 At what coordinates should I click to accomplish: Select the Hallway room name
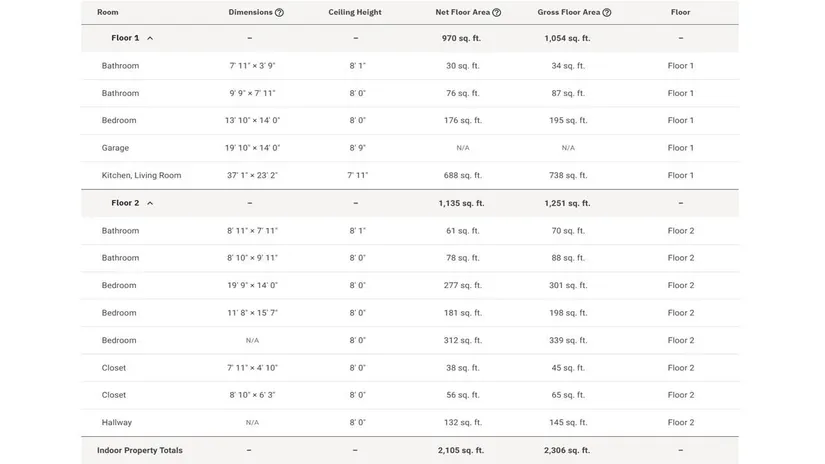point(117,423)
